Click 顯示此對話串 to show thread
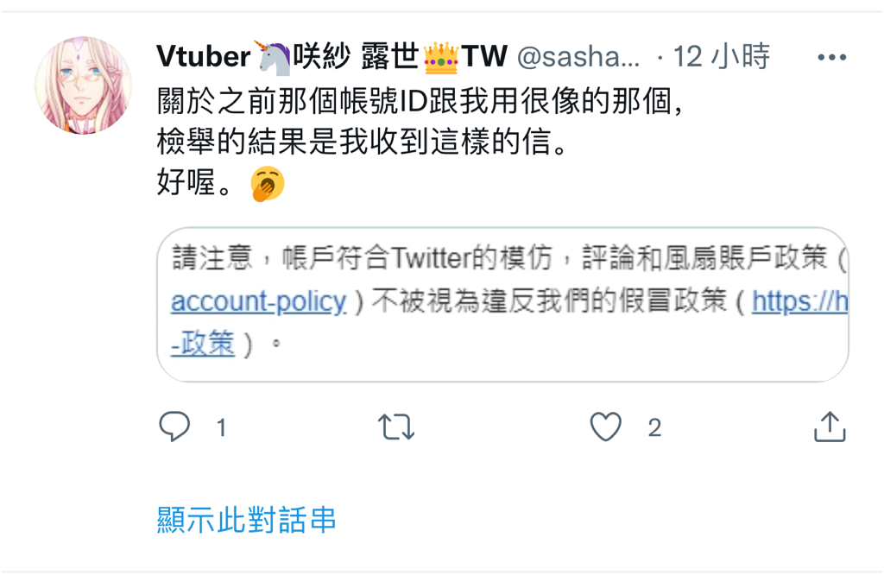 click(x=246, y=519)
